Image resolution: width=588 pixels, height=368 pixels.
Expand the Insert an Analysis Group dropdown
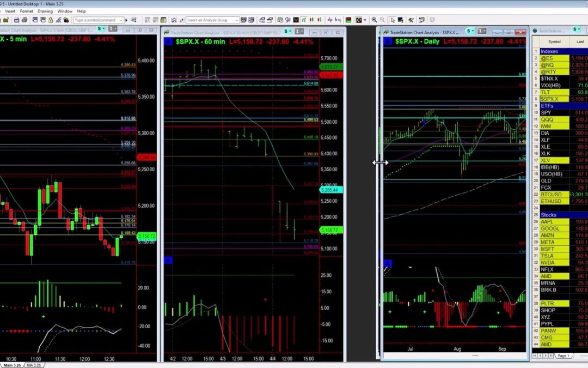(x=237, y=20)
